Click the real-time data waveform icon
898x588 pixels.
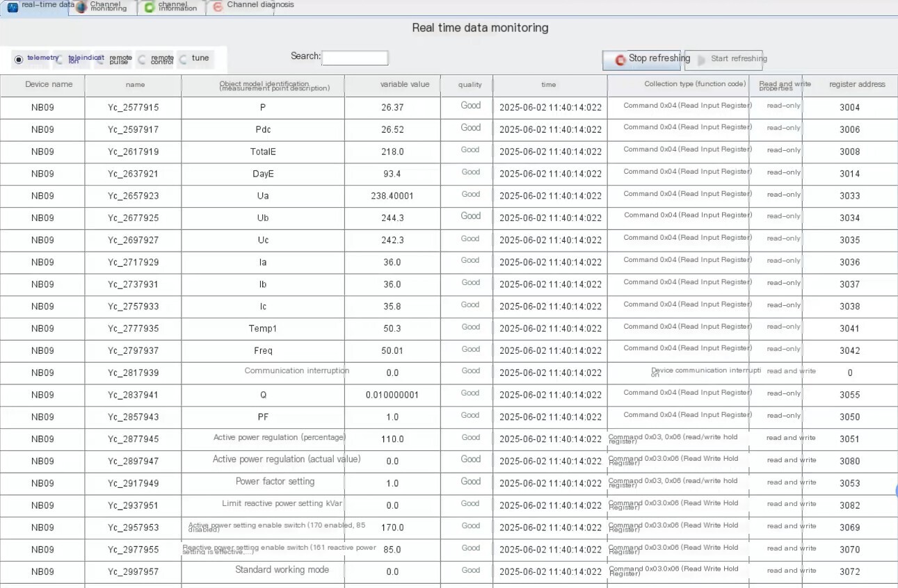click(x=13, y=8)
